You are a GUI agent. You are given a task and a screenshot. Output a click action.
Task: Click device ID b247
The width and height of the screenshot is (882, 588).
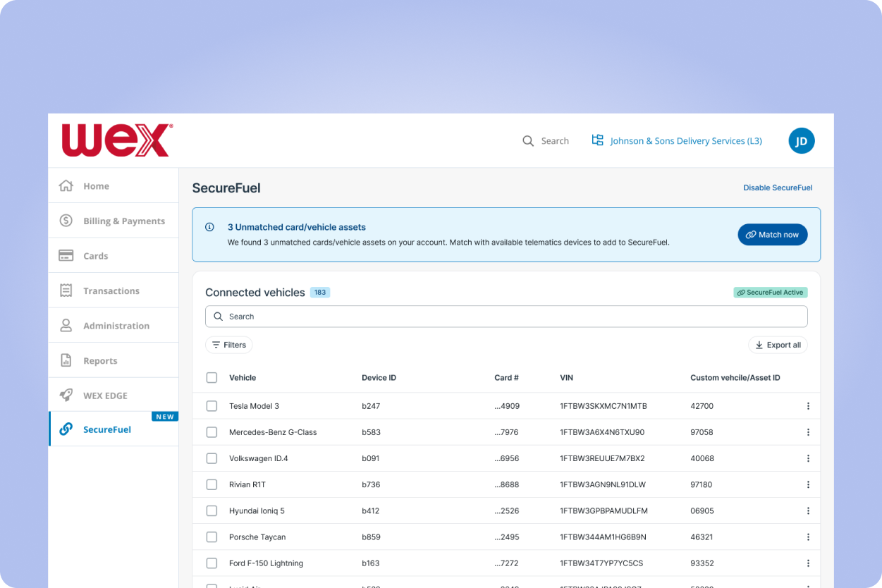point(371,406)
